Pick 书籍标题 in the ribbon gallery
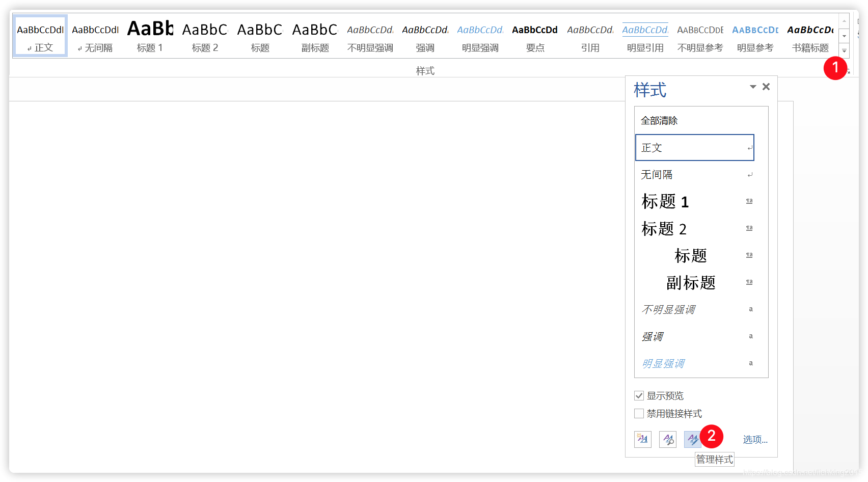This screenshot has width=868, height=482. tap(810, 36)
